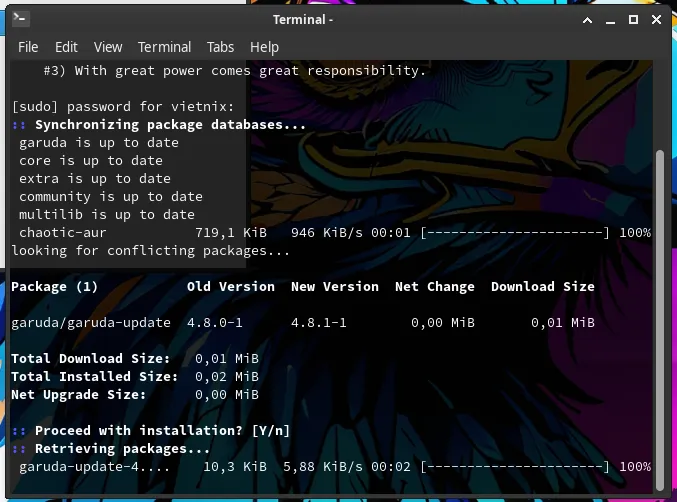
Task: Click the '719,1 KiB' size value
Action: tap(231, 233)
